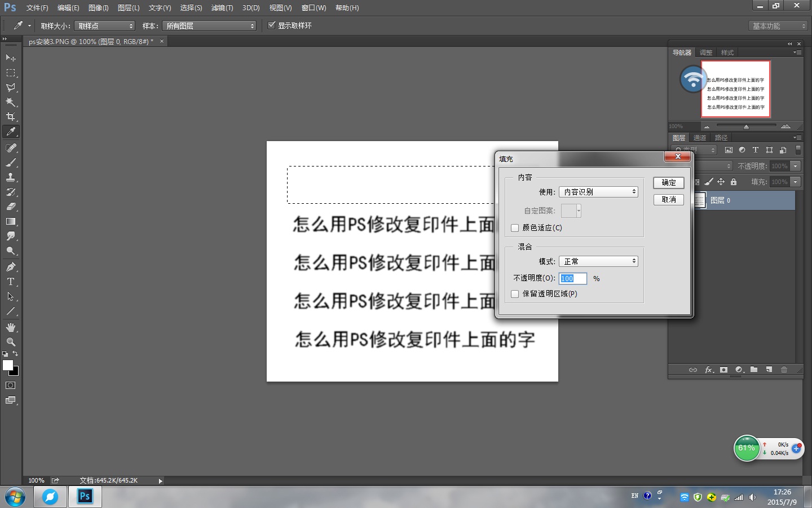Select the Pen tool
Image resolution: width=812 pixels, height=508 pixels.
pos(11,267)
